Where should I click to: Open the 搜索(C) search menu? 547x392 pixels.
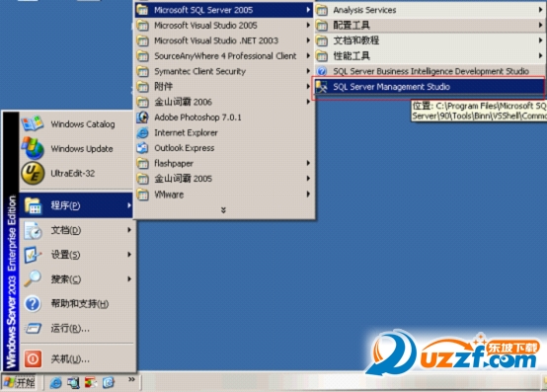pos(76,279)
